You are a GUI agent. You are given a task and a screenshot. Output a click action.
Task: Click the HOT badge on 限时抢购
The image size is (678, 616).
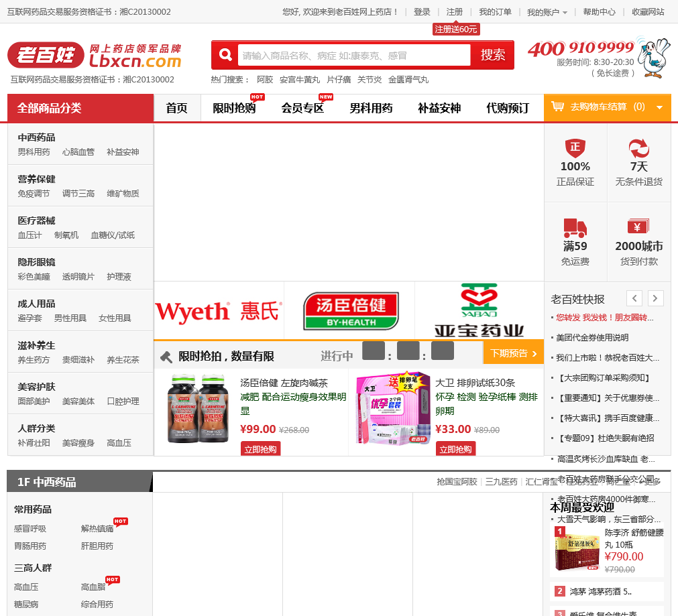tap(258, 97)
